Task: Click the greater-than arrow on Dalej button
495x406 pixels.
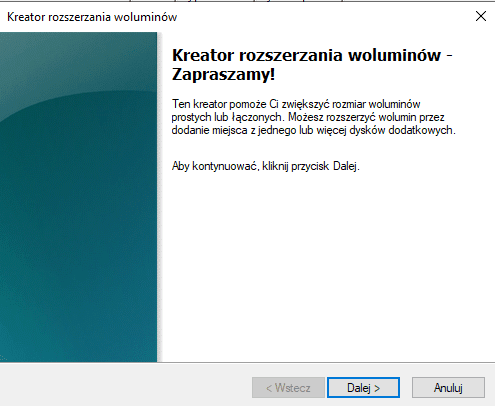Action: click(x=377, y=388)
